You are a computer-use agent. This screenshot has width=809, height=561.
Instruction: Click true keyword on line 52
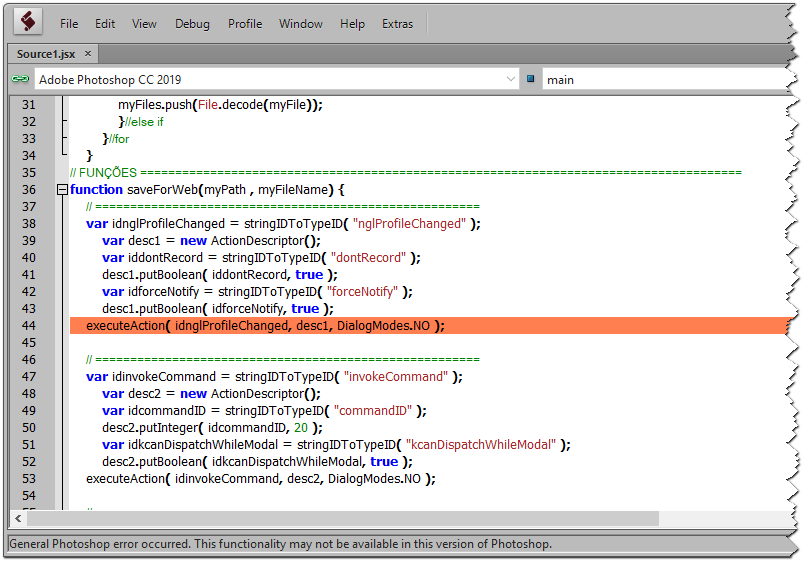[384, 461]
